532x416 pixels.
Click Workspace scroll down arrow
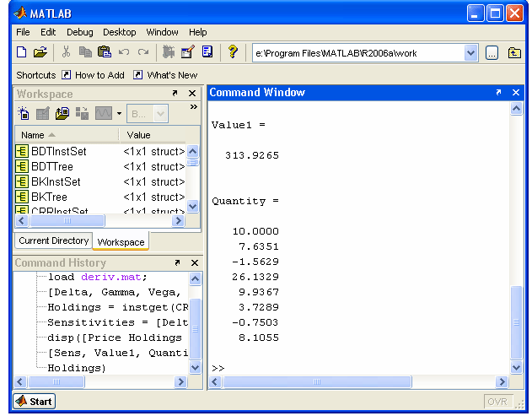[x=193, y=206]
